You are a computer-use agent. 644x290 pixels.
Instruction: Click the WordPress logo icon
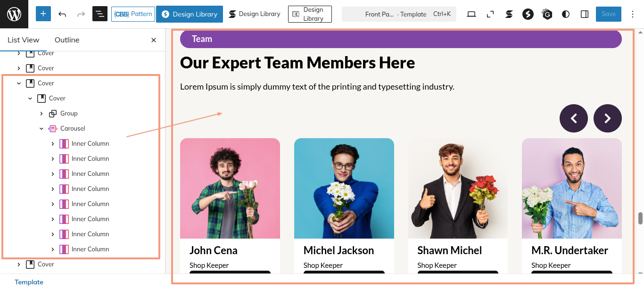tap(14, 14)
